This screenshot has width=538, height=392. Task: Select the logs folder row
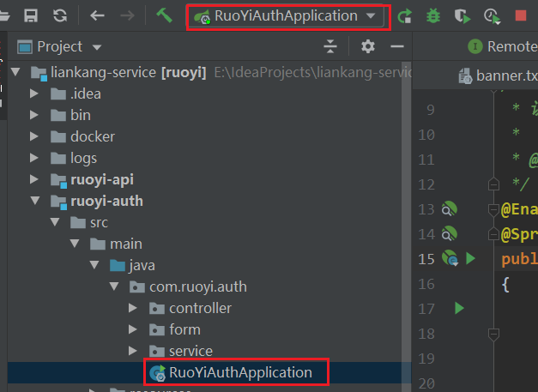(209, 158)
